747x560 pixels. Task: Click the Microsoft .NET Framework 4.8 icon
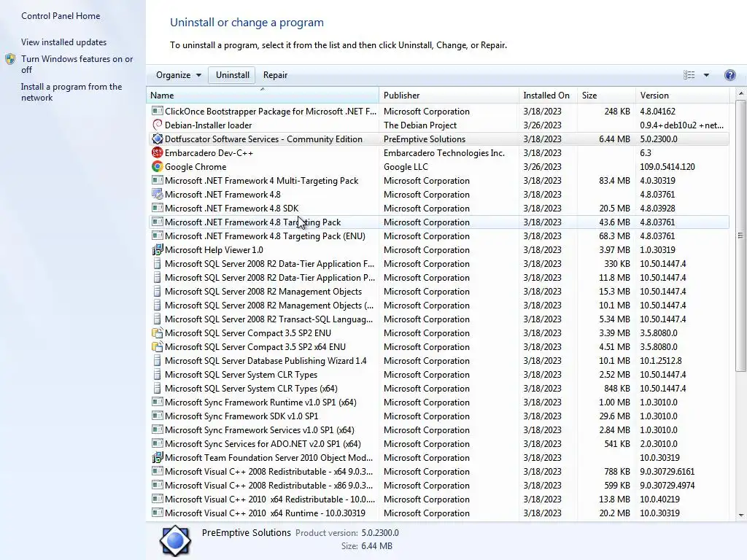(x=158, y=194)
